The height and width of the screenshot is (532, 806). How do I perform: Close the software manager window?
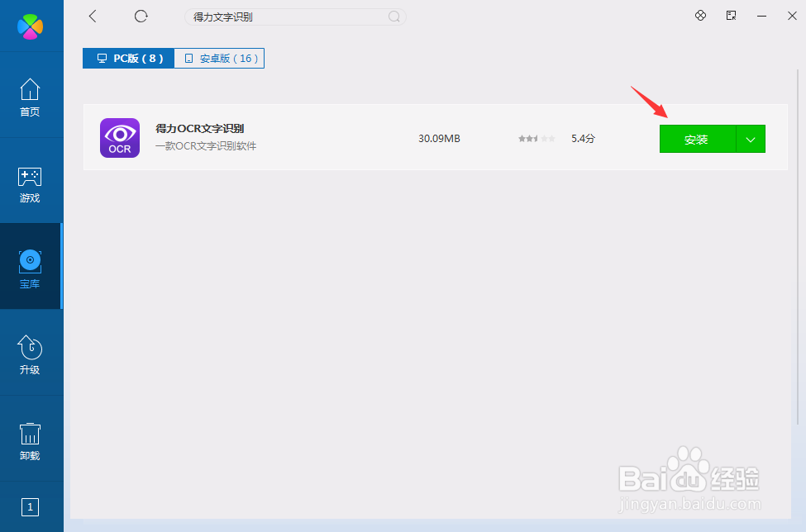(x=792, y=16)
